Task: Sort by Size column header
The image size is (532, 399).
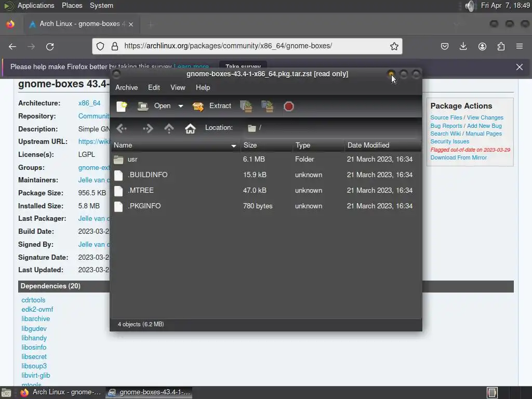Action: [x=267, y=145]
